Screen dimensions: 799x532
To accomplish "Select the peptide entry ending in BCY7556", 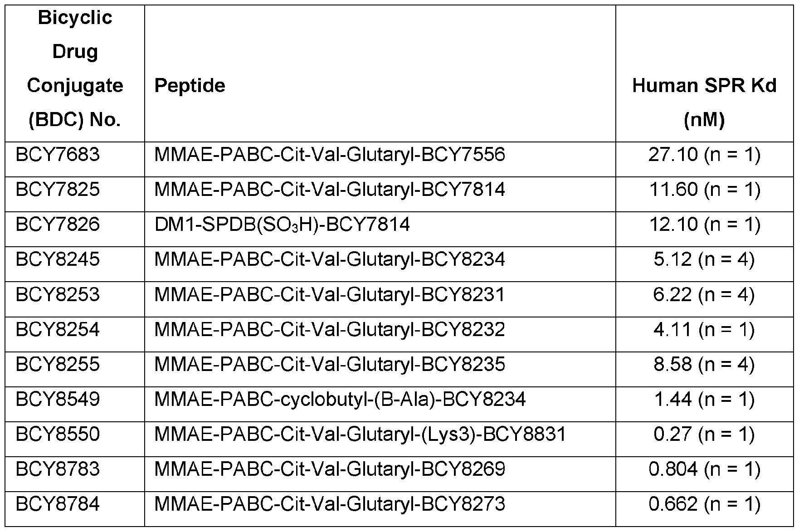I will coord(330,155).
